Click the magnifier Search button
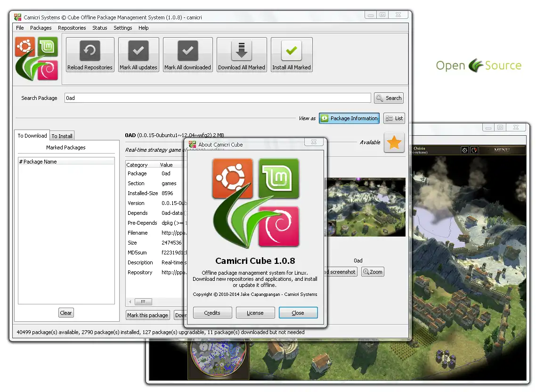Image resolution: width=536 pixels, height=392 pixels. (x=389, y=98)
